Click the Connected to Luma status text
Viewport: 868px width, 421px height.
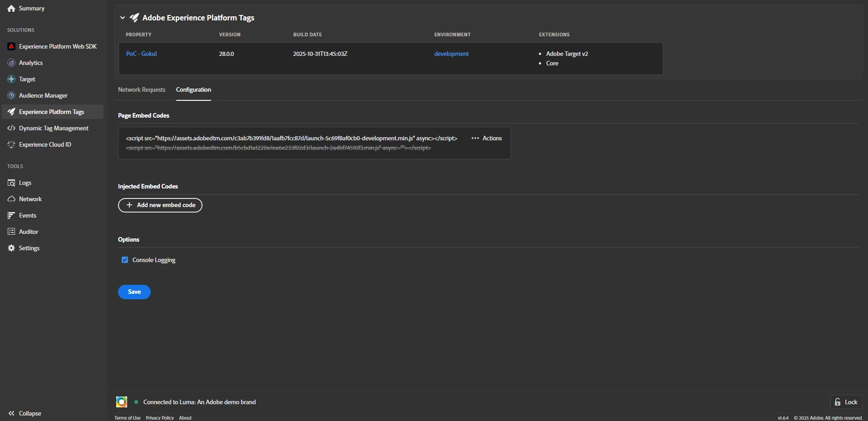pyautogui.click(x=199, y=402)
